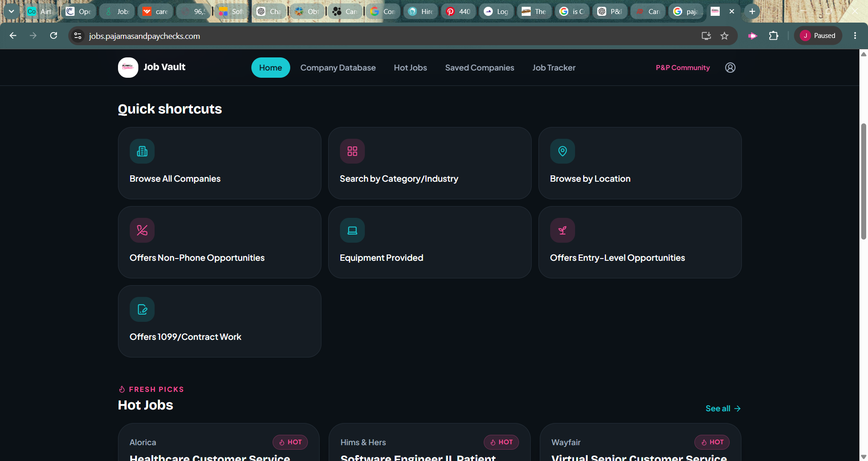The image size is (868, 461).
Task: Select the Home nav tab
Action: [270, 67]
